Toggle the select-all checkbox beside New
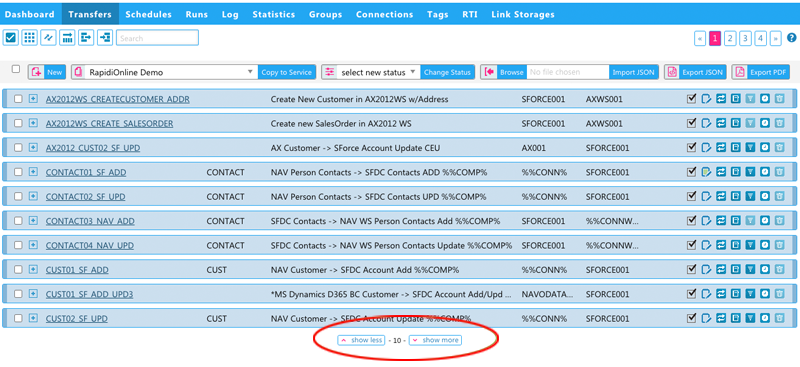800x367 pixels. 16,69
